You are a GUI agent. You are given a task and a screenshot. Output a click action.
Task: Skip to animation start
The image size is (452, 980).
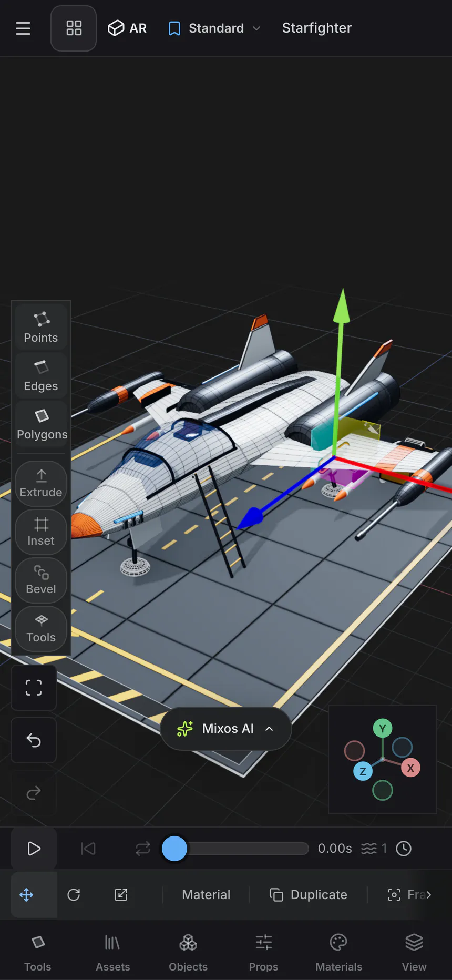[88, 849]
